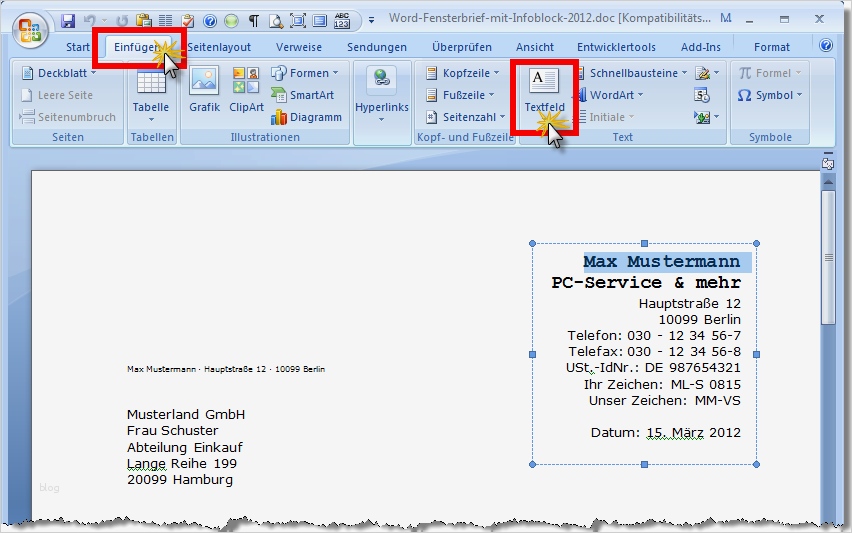Click the page layout view icon in quick access toolbar
This screenshot has width=852, height=533.
320,21
